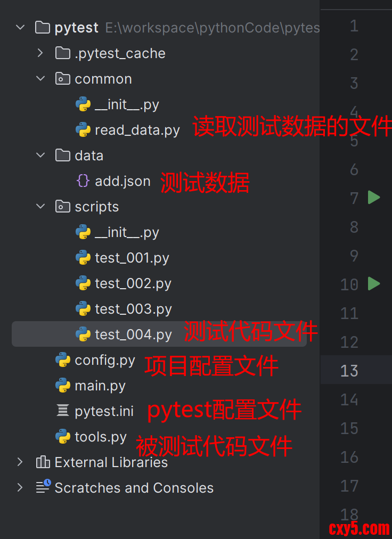Expand the Scratches and Consoles node
Image resolution: width=392 pixels, height=539 pixels.
tap(20, 487)
